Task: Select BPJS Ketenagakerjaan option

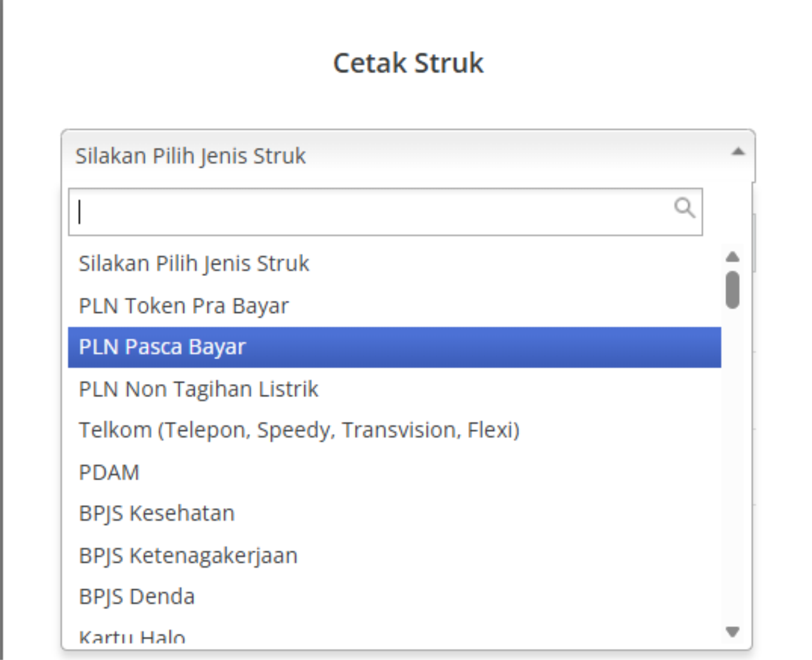Action: point(394,555)
